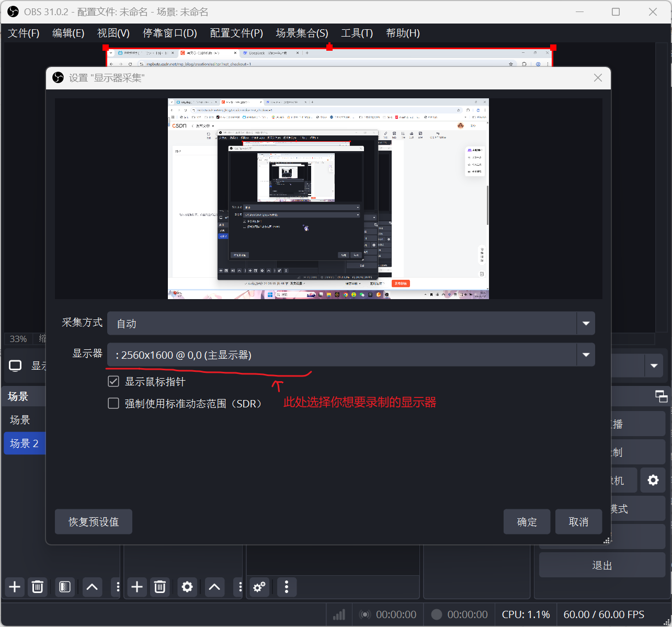Remove the selected source via the trash icon
672x627 pixels.
(160, 587)
